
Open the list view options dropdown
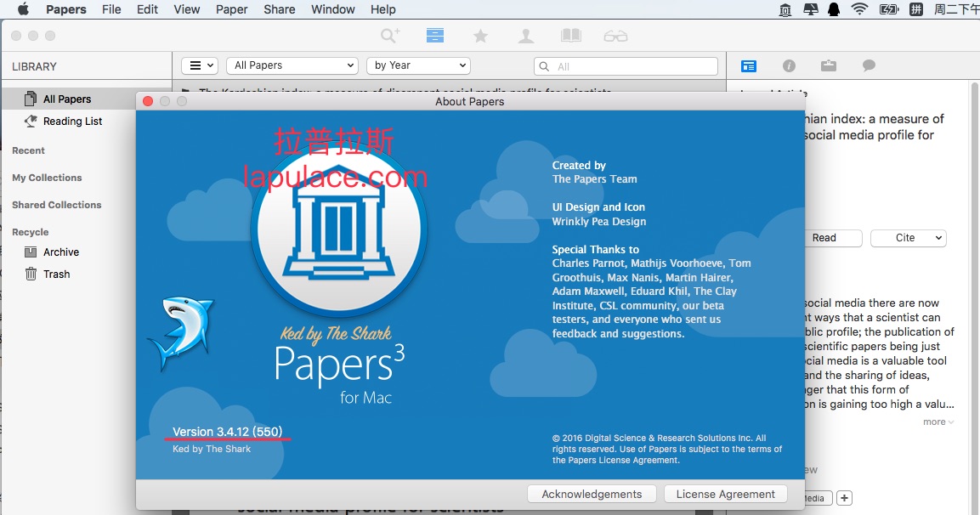200,65
